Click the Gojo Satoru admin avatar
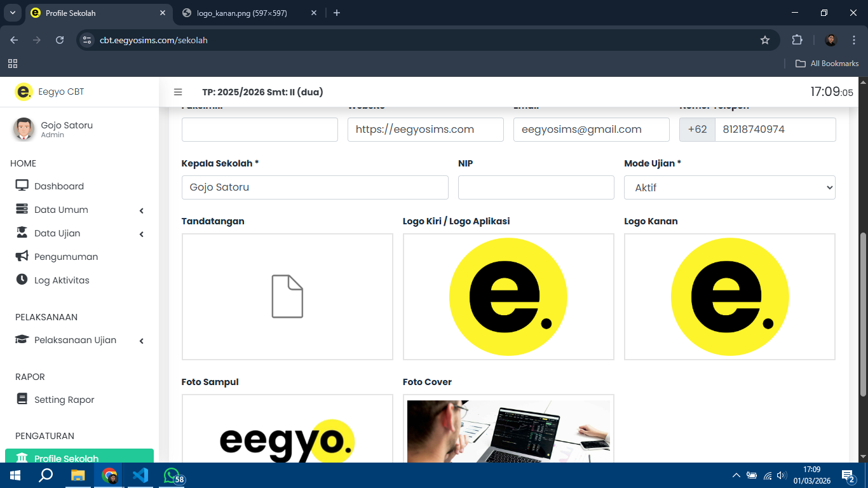Screen dimensions: 868x488 pyautogui.click(x=24, y=129)
